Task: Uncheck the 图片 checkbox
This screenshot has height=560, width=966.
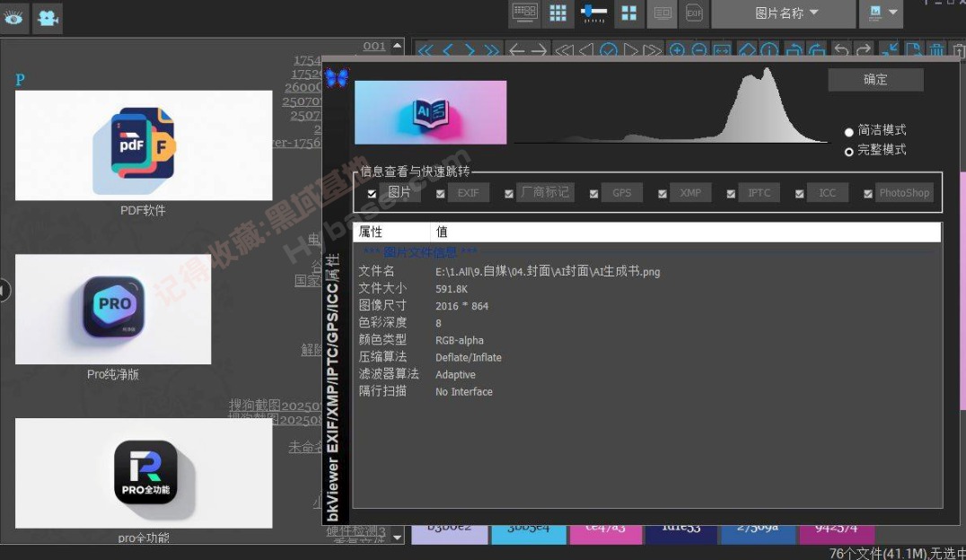Action: [371, 192]
